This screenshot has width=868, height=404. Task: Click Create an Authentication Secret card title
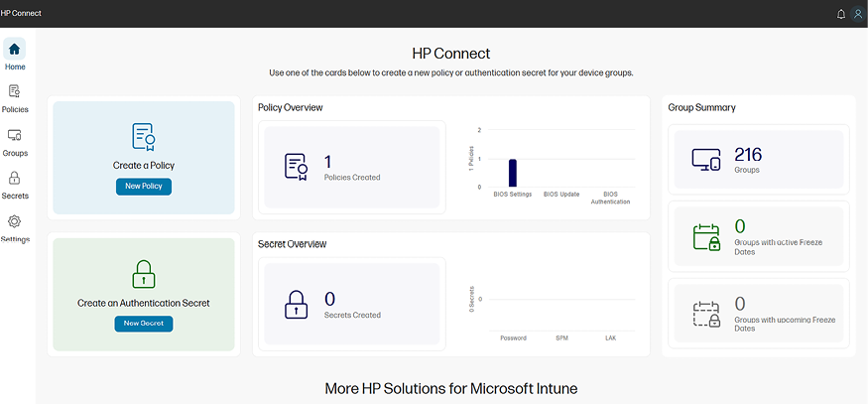click(144, 304)
